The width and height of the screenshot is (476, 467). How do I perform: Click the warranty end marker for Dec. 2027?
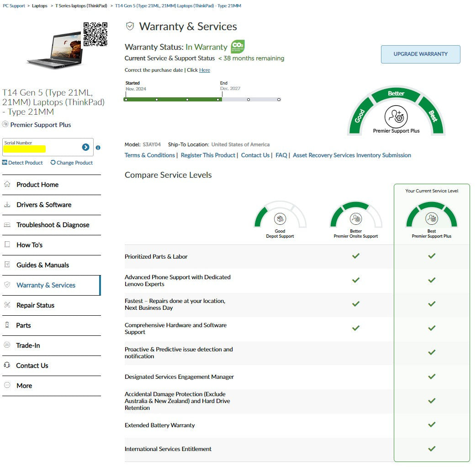tap(222, 95)
